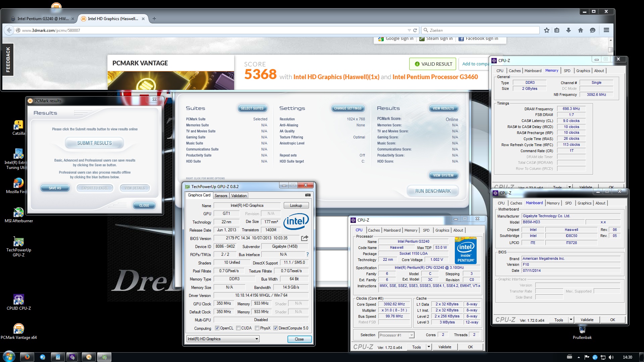Click the FEEDBACK side tab
Viewport: 644px width, 362px height.
coord(8,60)
